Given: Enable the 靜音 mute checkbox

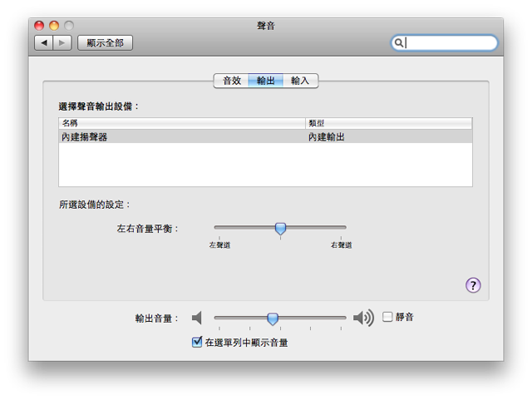Looking at the screenshot, I should 387,317.
